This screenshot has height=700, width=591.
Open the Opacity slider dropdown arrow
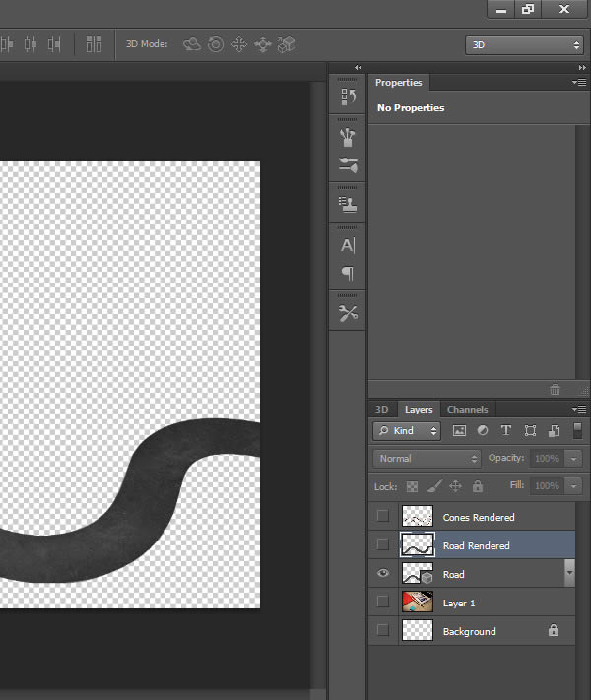573,459
